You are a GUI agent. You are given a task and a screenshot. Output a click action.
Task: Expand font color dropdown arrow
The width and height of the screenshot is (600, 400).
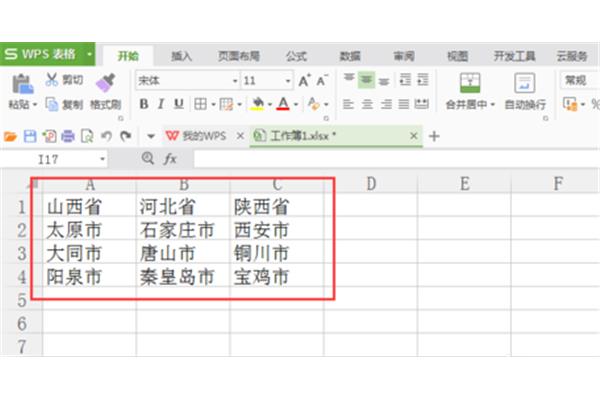(x=295, y=104)
